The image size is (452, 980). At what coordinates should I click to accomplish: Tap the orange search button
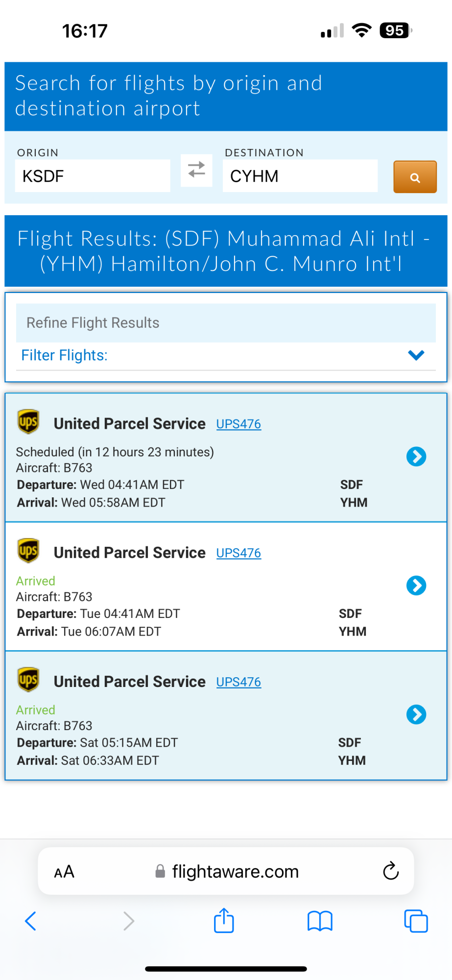pyautogui.click(x=415, y=177)
